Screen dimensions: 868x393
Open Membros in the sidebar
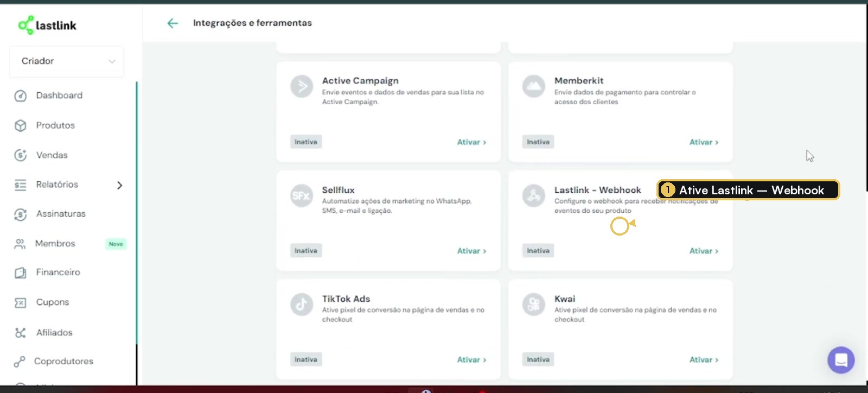pyautogui.click(x=55, y=244)
